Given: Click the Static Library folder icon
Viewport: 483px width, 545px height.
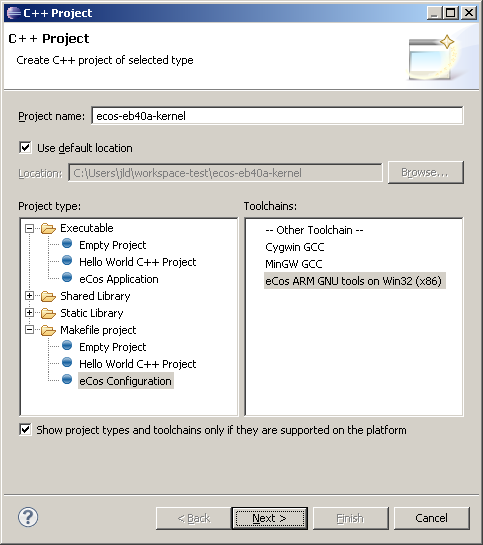Looking at the screenshot, I should [48, 313].
